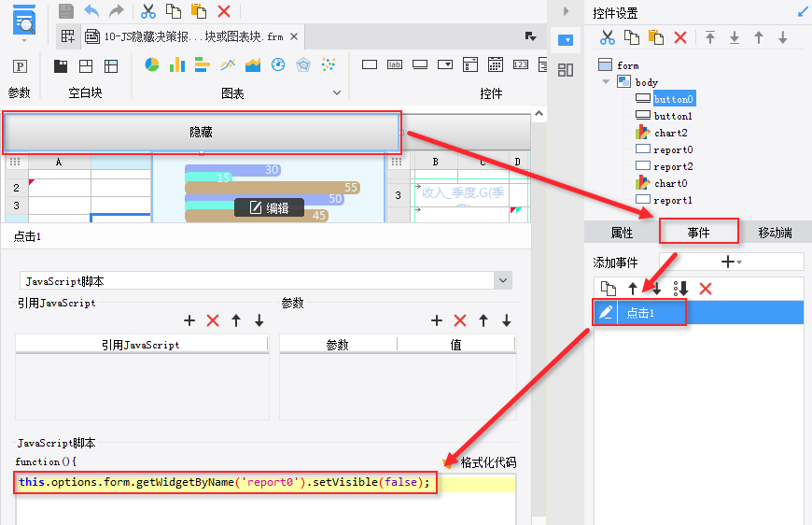
Task: Add a label widget
Action: [395, 64]
